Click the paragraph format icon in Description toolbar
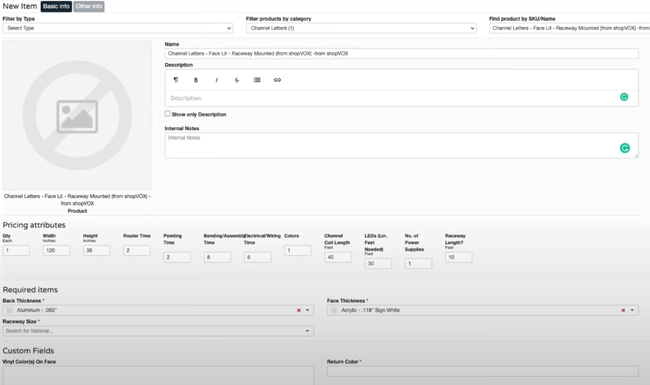The height and width of the screenshot is (385, 650). click(x=176, y=80)
